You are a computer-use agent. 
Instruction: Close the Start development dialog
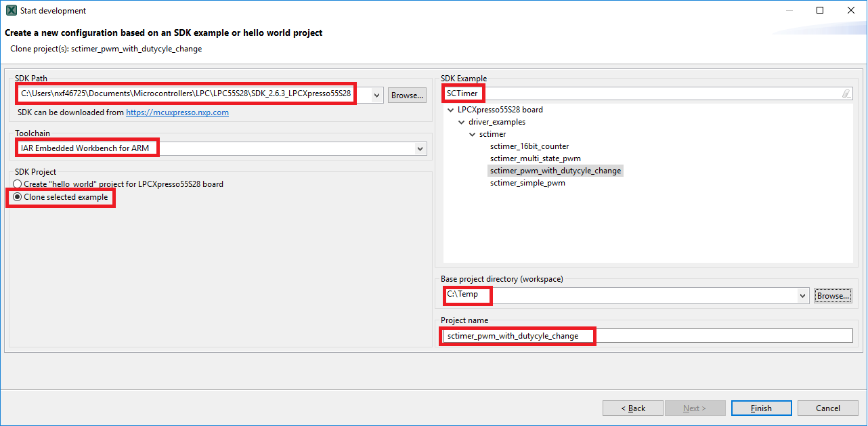pos(851,11)
